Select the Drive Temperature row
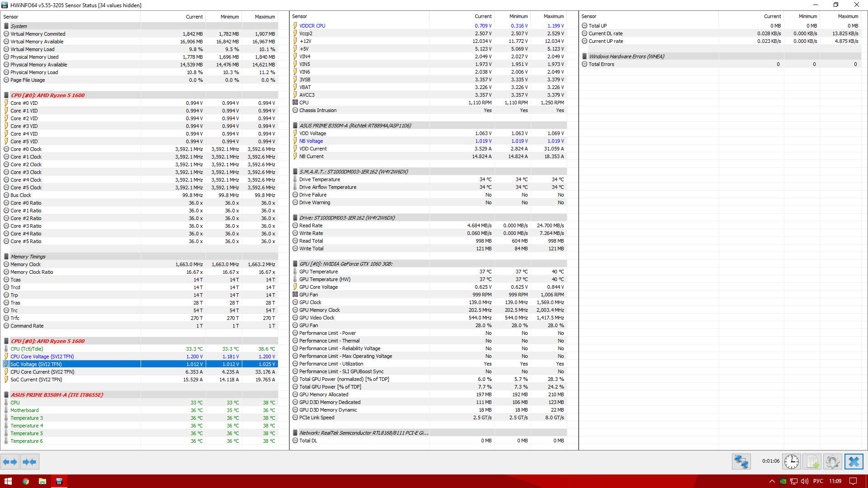Image resolution: width=868 pixels, height=488 pixels. tap(319, 179)
